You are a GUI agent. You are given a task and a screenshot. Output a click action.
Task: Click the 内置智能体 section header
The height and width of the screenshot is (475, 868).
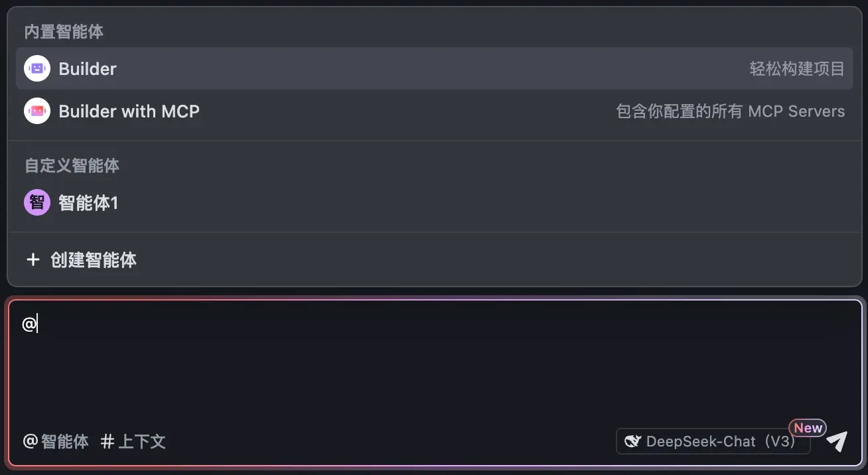click(x=64, y=31)
